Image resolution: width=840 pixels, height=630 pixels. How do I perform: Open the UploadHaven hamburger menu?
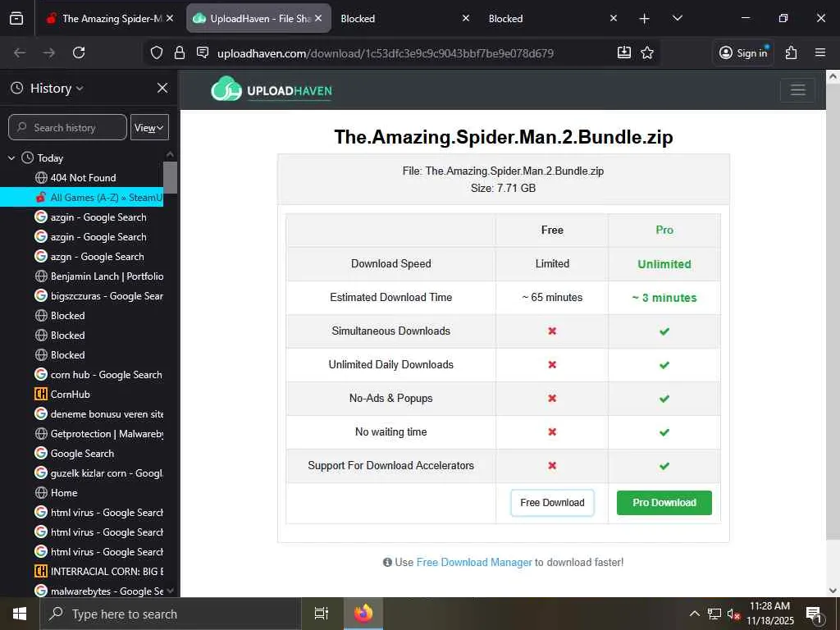click(x=797, y=89)
